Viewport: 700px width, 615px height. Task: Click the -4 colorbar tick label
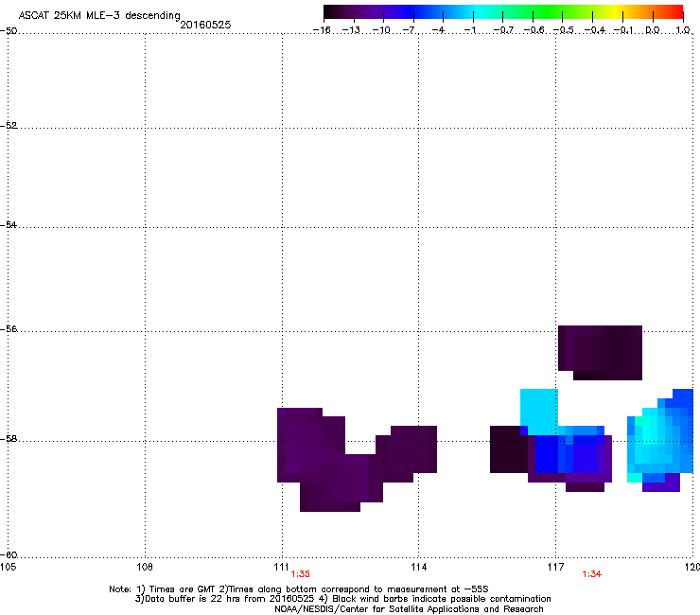tap(439, 30)
